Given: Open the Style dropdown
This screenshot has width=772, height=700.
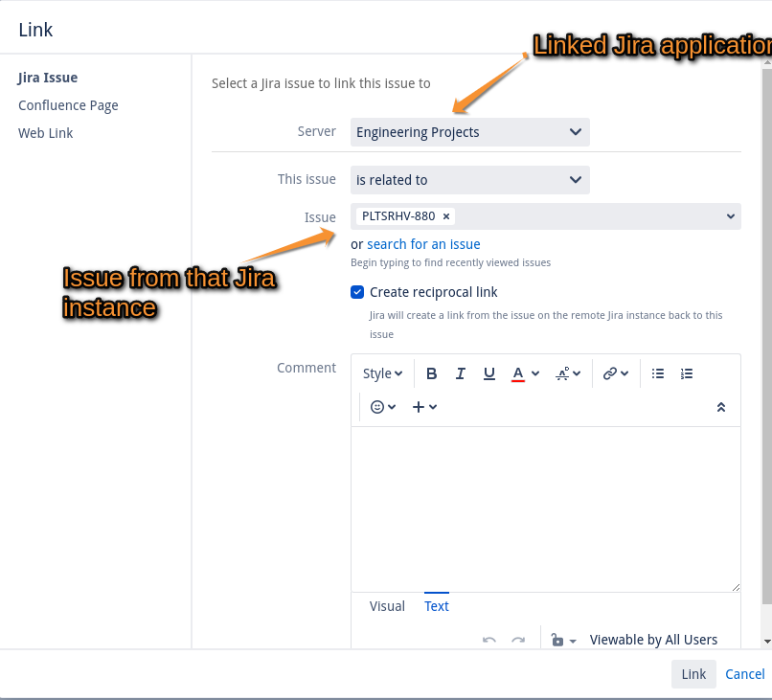Looking at the screenshot, I should click(382, 373).
